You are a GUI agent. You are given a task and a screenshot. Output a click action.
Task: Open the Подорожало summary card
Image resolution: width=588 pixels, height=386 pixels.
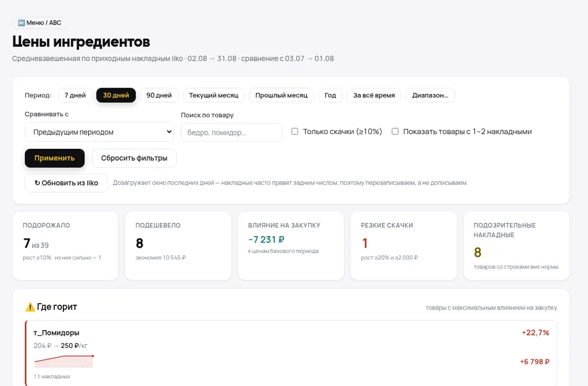pos(65,246)
